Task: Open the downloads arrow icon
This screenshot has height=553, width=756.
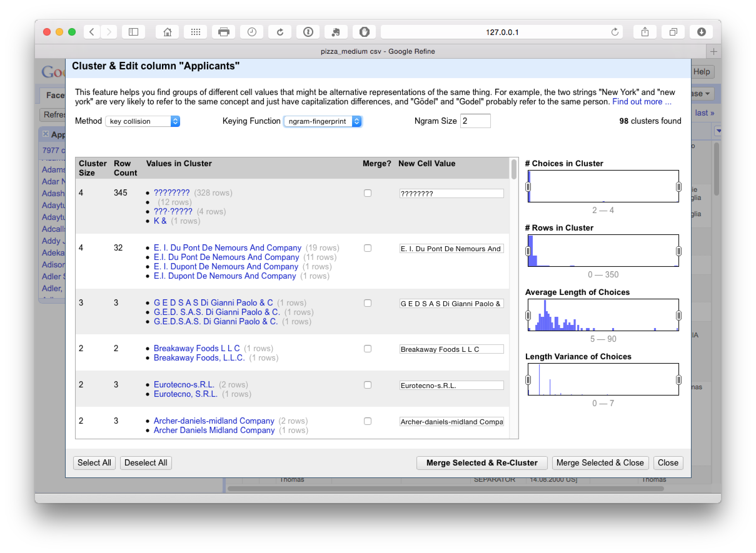Action: pos(701,32)
